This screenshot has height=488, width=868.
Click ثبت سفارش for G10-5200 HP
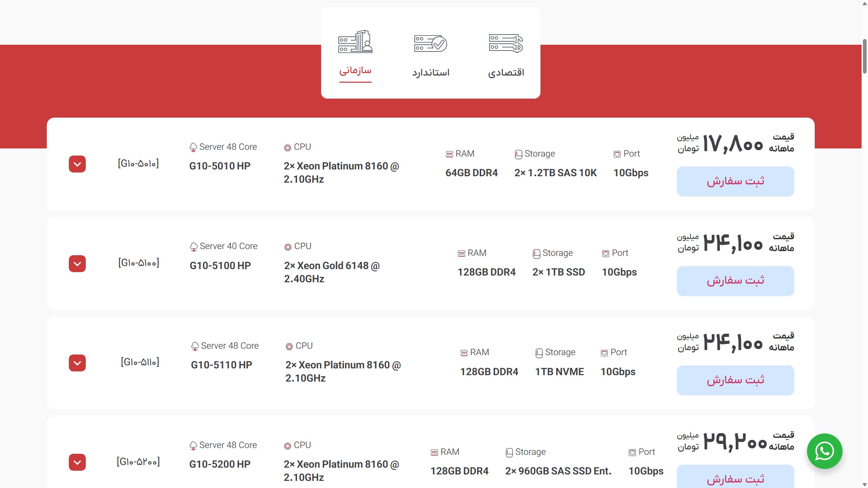pyautogui.click(x=735, y=476)
